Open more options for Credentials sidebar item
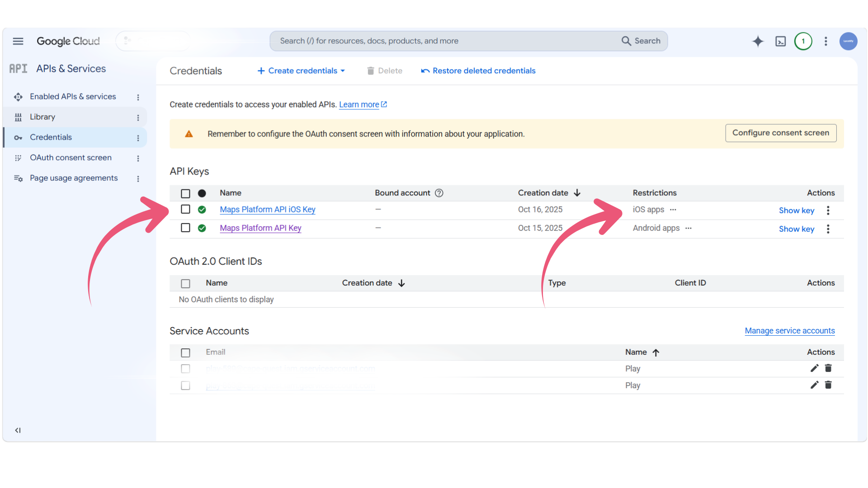Viewport: 868px width, 488px height. [138, 138]
